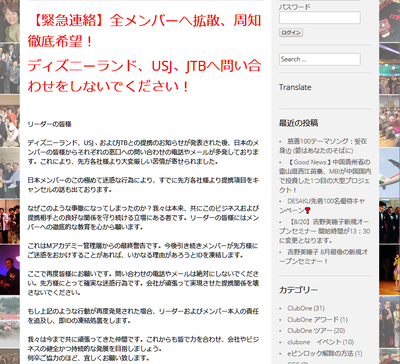Click the paragraph starting 我々は今まで共に

(143, 344)
